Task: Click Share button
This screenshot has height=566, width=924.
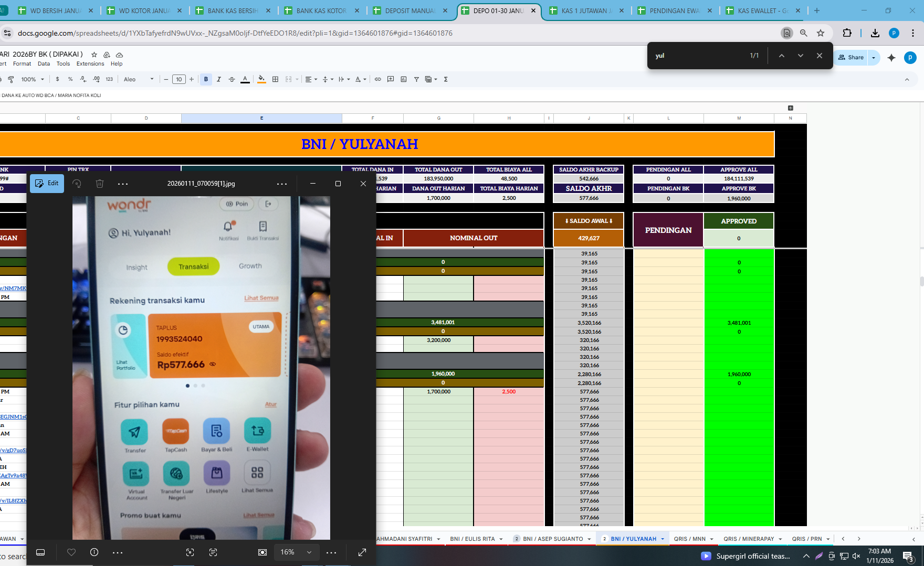Action: point(851,57)
